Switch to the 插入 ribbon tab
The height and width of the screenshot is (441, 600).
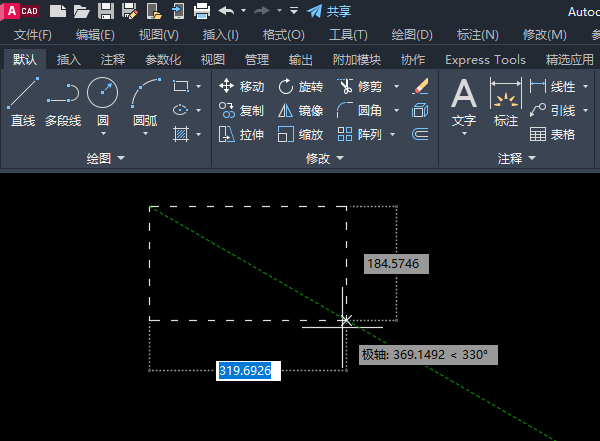(x=69, y=59)
